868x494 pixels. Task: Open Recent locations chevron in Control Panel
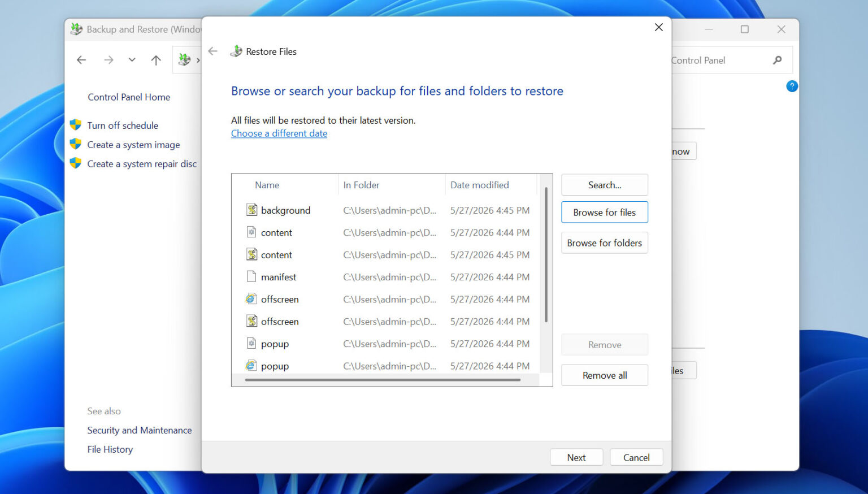coord(132,60)
